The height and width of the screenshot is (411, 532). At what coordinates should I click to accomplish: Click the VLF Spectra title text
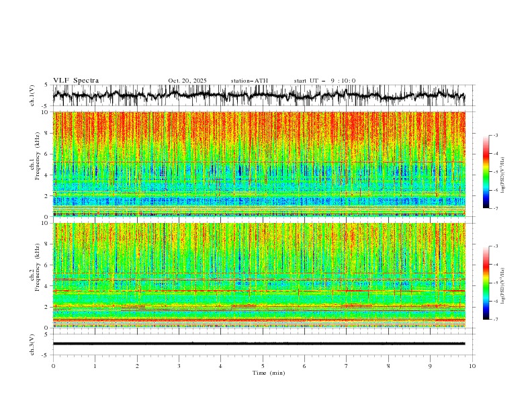(x=76, y=81)
